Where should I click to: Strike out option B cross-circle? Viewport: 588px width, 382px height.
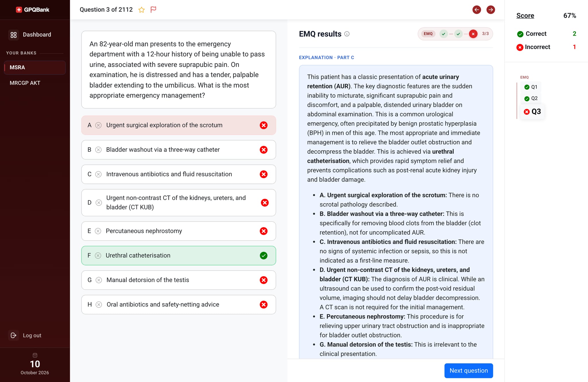pos(98,150)
